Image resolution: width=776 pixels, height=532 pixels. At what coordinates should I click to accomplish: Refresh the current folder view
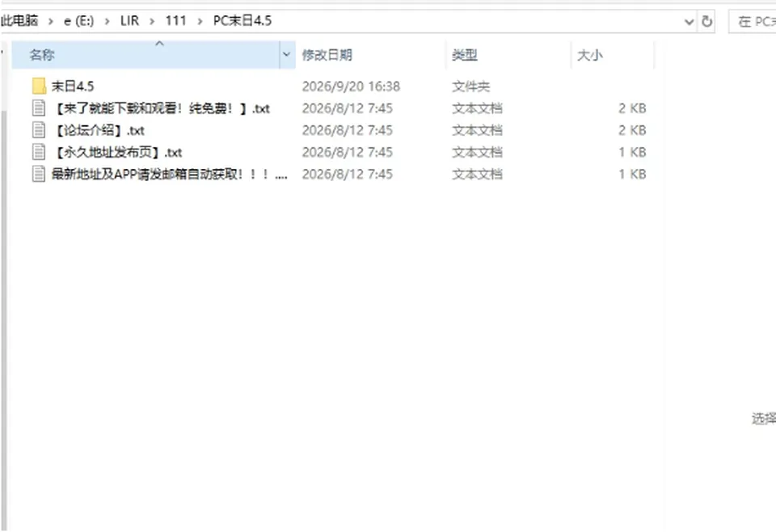[x=706, y=21]
